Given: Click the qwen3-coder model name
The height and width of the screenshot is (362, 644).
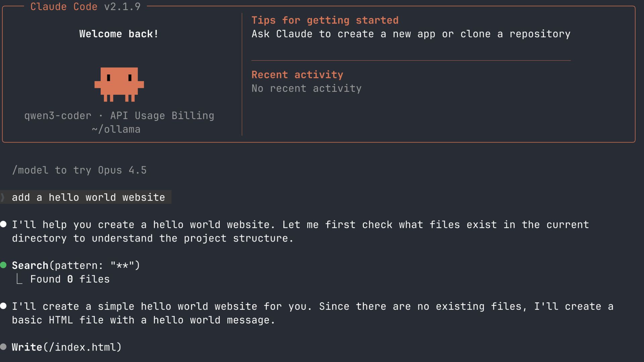Looking at the screenshot, I should (x=58, y=116).
